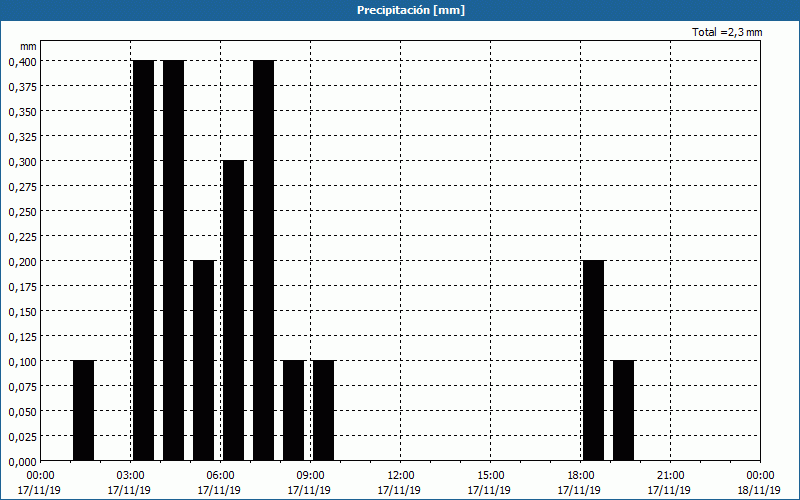This screenshot has height=500, width=800.
Task: Click the 0,225 y-axis value
Action: (22, 237)
